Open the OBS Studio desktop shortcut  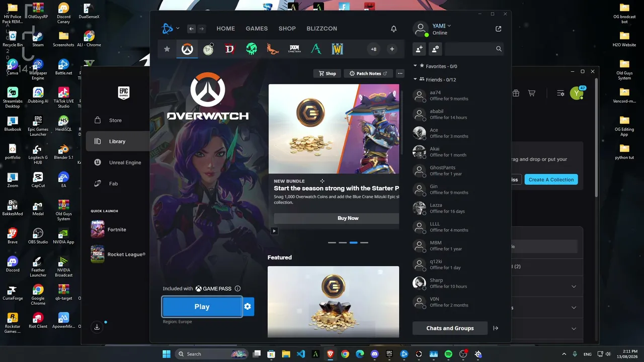pos(38,235)
